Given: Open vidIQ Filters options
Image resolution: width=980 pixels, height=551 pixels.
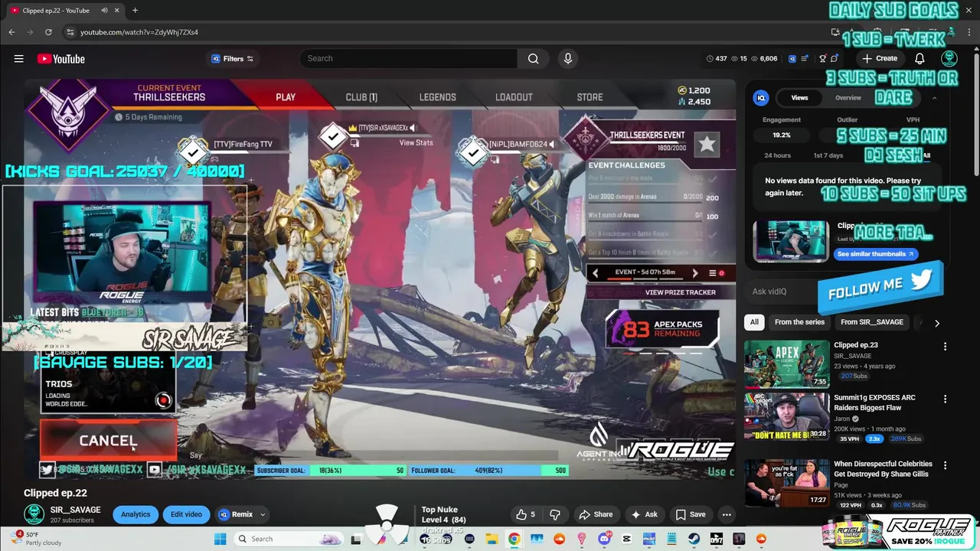Looking at the screenshot, I should click(233, 59).
